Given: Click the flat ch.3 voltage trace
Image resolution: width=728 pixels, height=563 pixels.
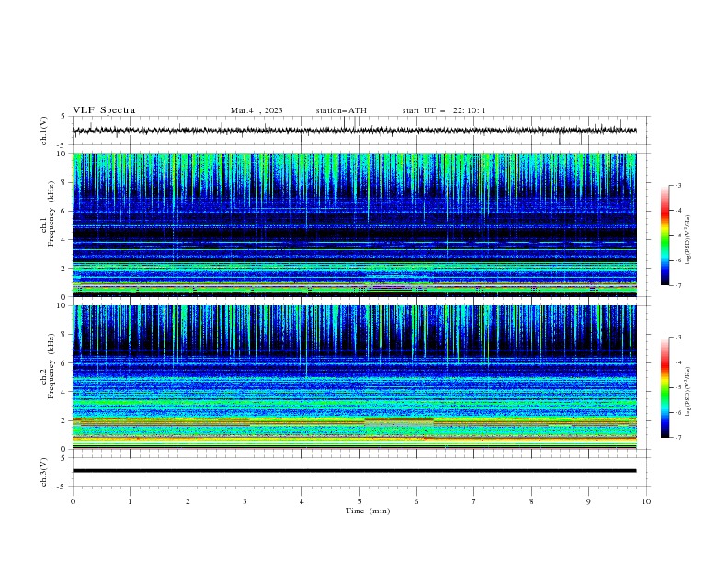Looking at the screenshot, I should pyautogui.click(x=354, y=471).
